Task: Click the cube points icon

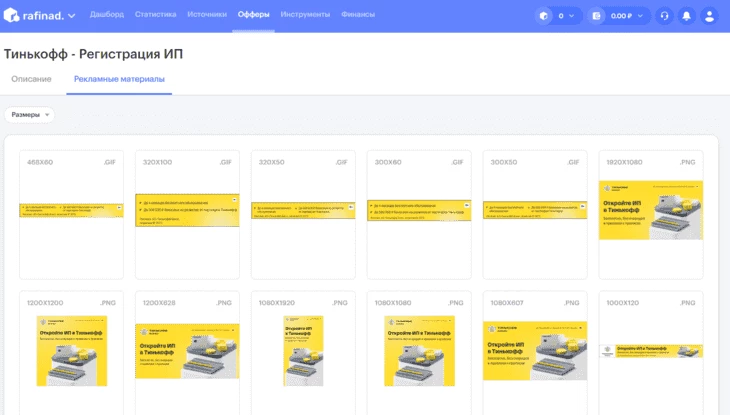Action: pyautogui.click(x=543, y=16)
